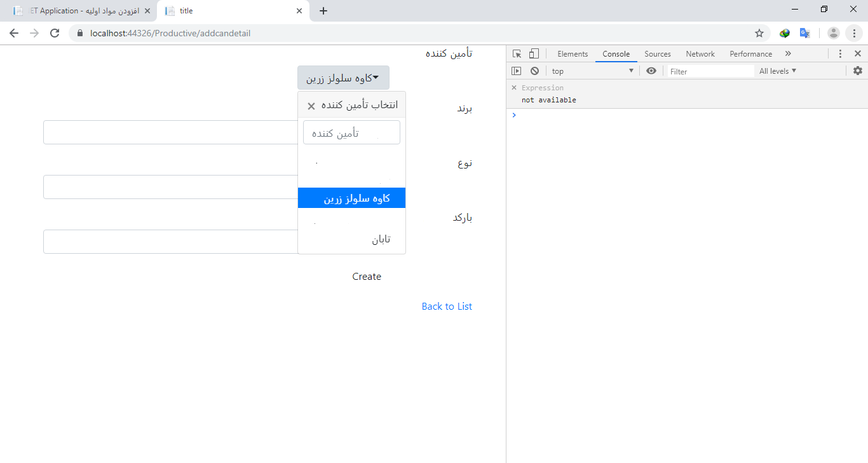
Task: Clear the console with the block icon
Action: 535,71
